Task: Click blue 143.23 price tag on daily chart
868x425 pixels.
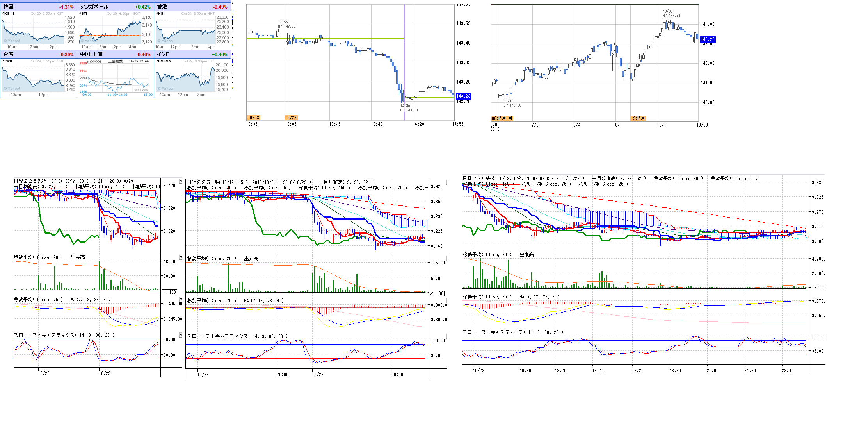Action: coord(708,39)
